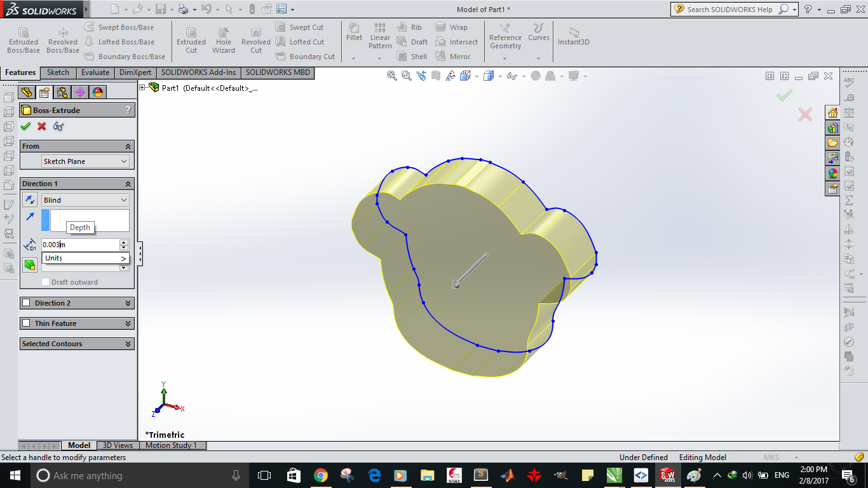Open SOLIDWORKS Resources in the task pane
The image size is (868, 488).
(x=832, y=113)
